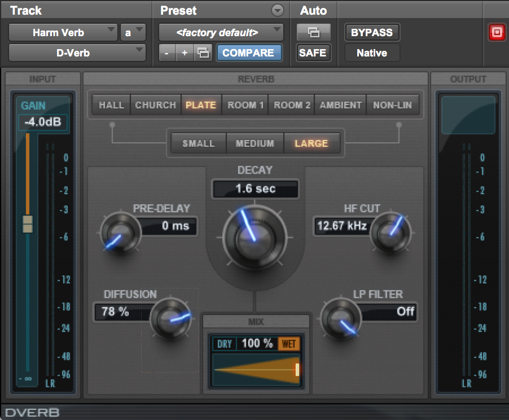The width and height of the screenshot is (509, 420).
Task: Click the GAIN label in input section
Action: [33, 106]
